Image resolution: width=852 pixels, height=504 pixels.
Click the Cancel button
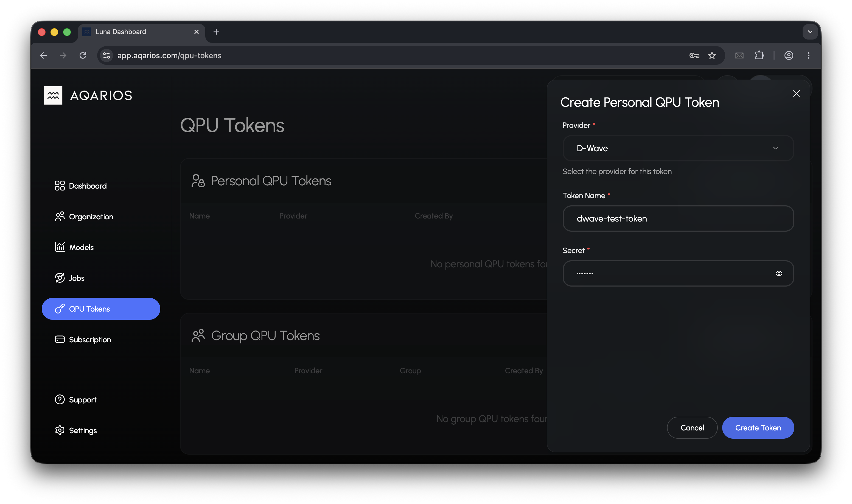692,428
